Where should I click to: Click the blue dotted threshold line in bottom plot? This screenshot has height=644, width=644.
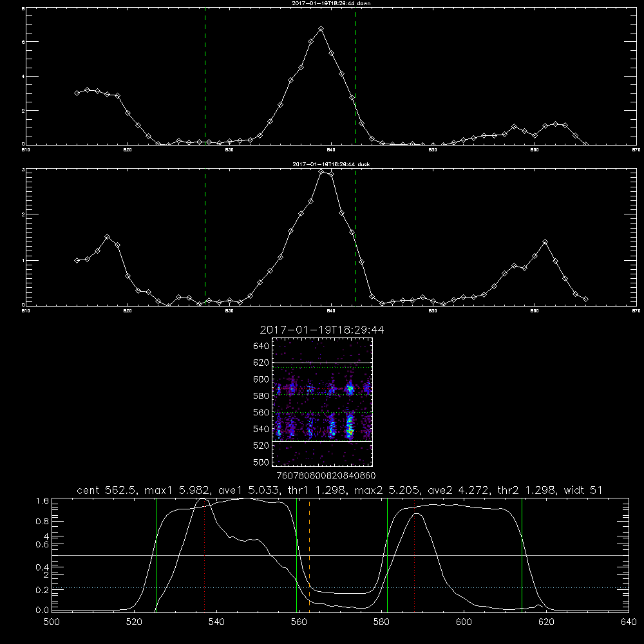coord(340,588)
